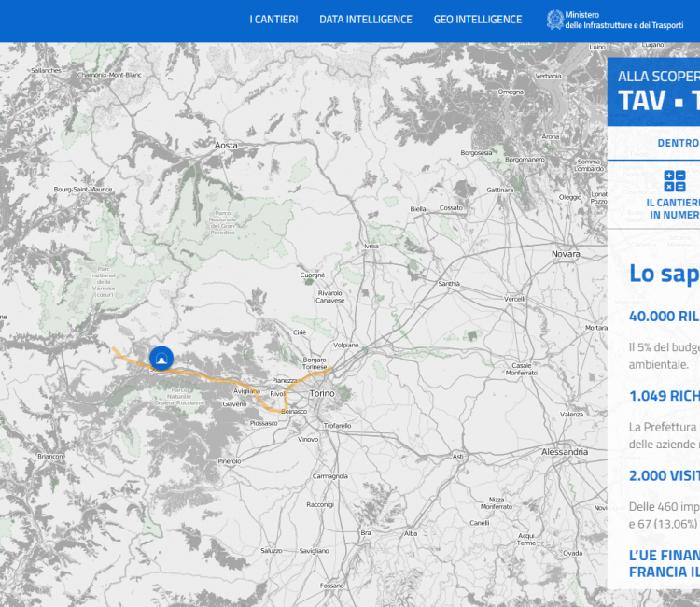700x607 pixels.
Task: Click the Briançon label on map
Action: point(50,457)
